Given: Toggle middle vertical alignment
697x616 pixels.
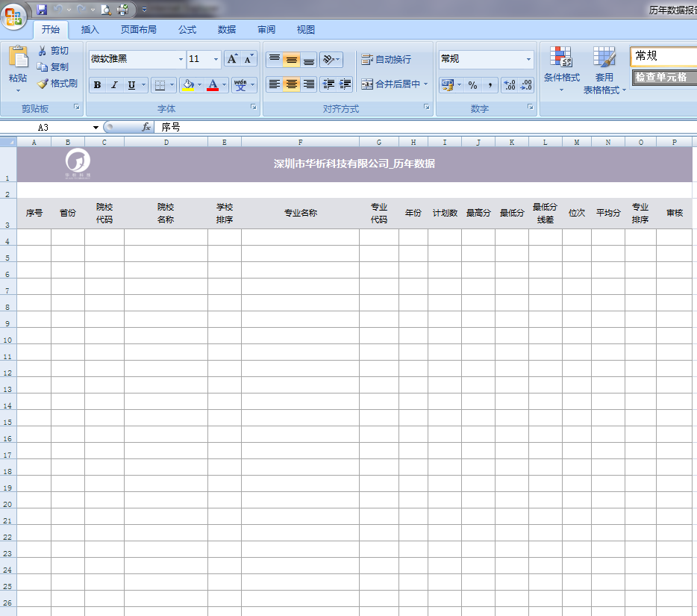Looking at the screenshot, I should 292,59.
